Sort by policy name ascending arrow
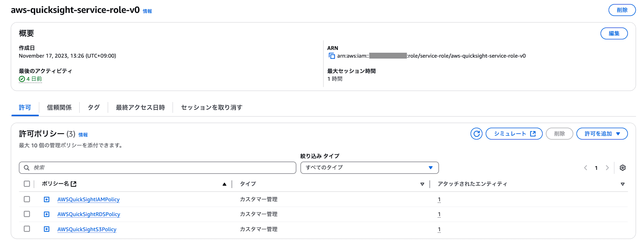 click(x=224, y=184)
